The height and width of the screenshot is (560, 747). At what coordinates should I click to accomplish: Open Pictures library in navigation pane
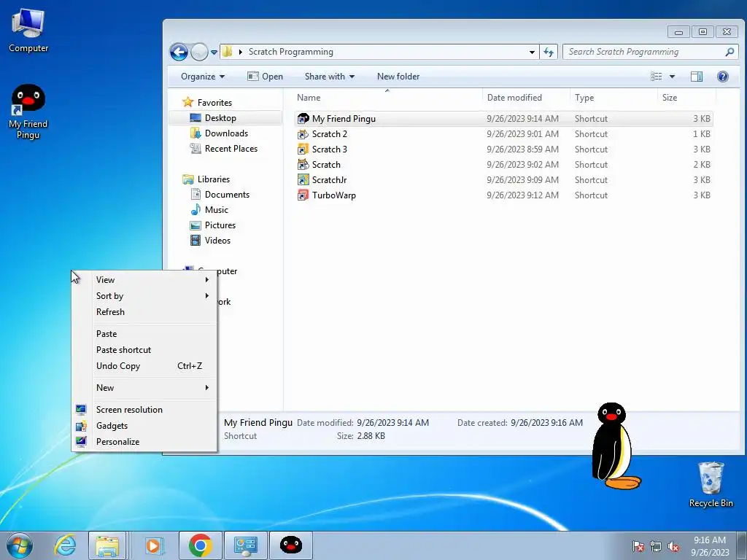(x=220, y=225)
